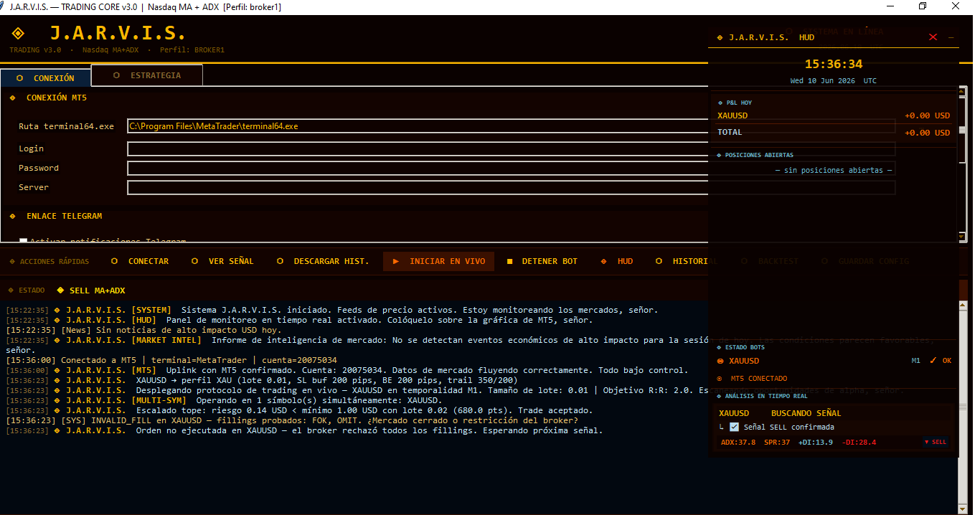Click the +DI:13.9 indicator value
Image resolution: width=980 pixels, height=515 pixels.
(x=816, y=443)
